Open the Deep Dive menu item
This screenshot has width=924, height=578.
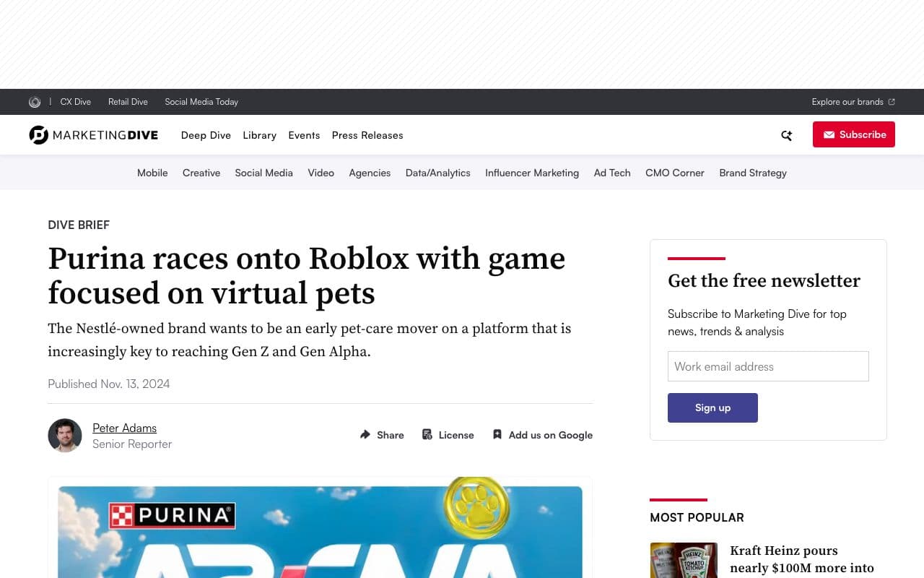206,135
